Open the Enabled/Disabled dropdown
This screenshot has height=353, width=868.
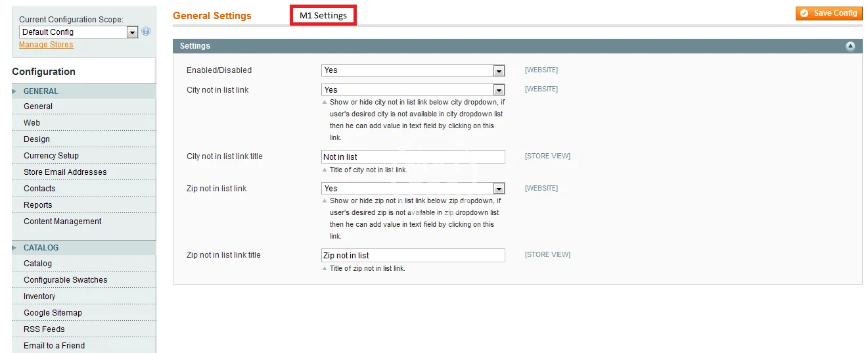[413, 70]
